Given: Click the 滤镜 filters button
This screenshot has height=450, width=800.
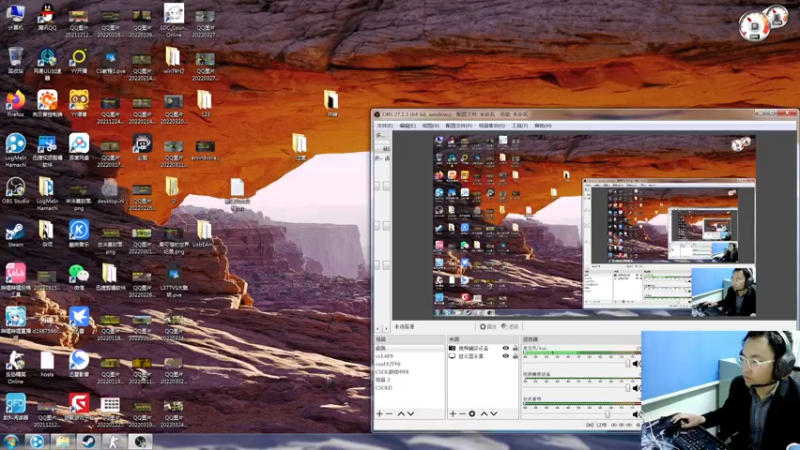Looking at the screenshot, I should pos(509,327).
